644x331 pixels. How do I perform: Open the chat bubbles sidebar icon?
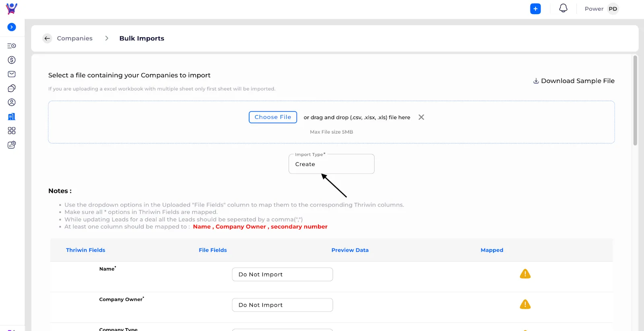(x=12, y=88)
